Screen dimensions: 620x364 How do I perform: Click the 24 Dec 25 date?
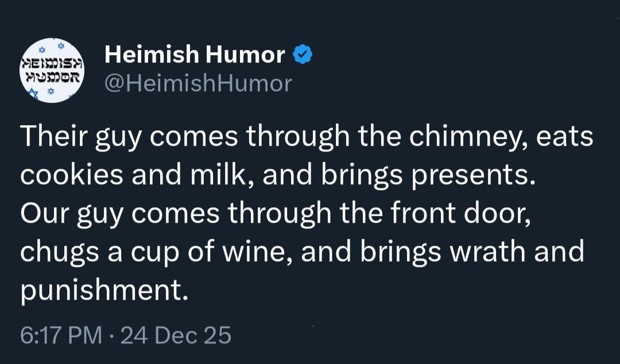tap(176, 335)
